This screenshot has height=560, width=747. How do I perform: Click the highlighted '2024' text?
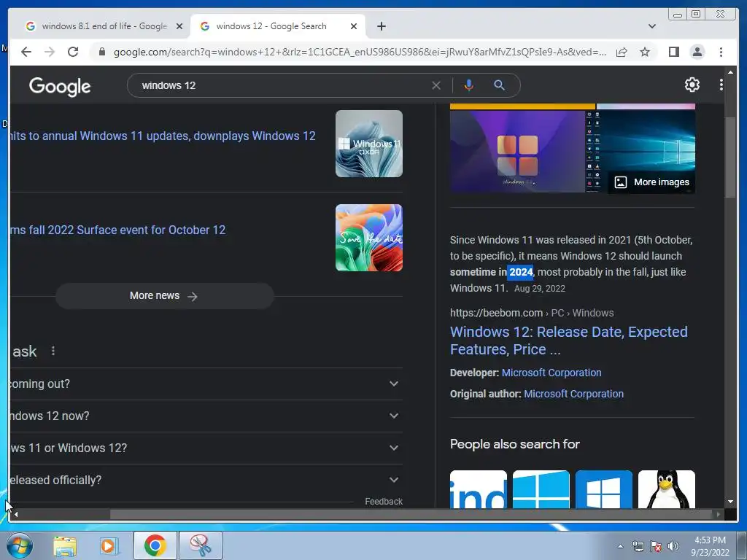pyautogui.click(x=520, y=272)
